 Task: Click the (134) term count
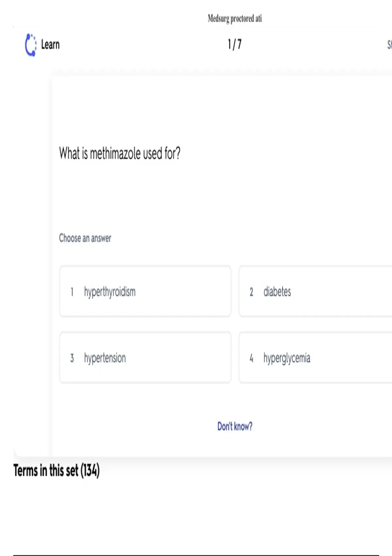[x=90, y=471]
